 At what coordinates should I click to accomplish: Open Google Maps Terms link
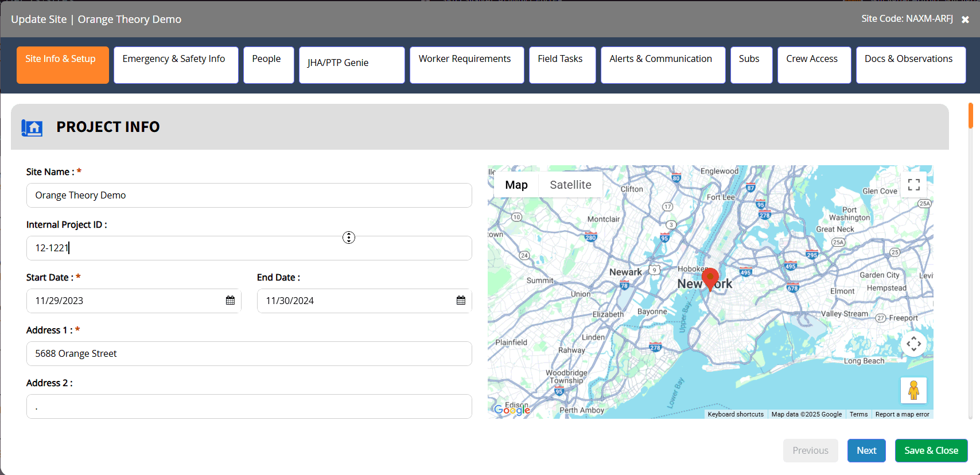pos(858,414)
